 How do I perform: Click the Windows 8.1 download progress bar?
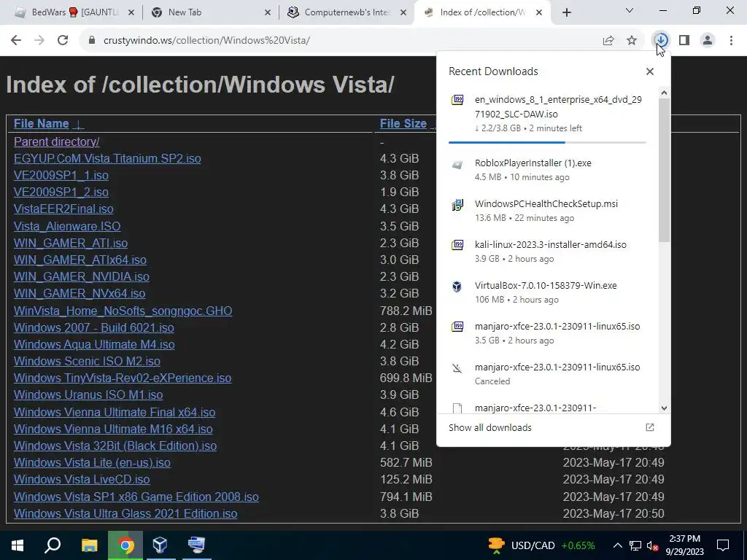pos(547,142)
